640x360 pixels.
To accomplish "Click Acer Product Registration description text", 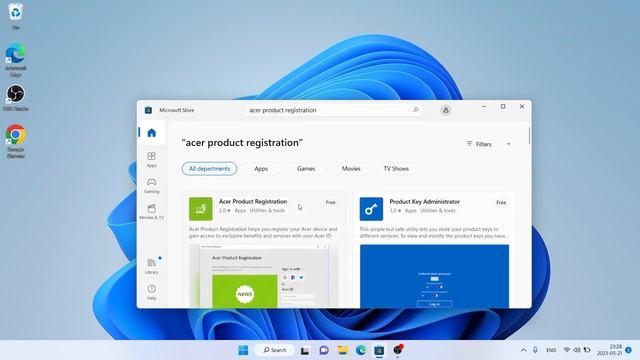I will [263, 233].
